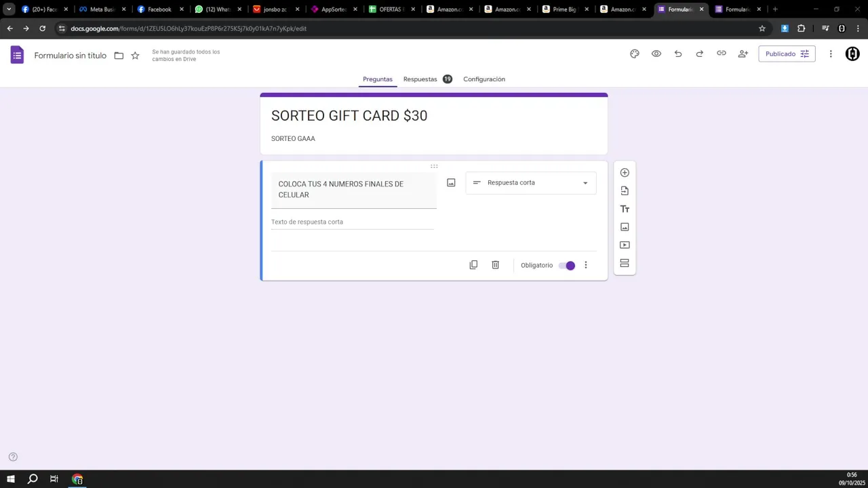Go back in the browser
The height and width of the screenshot is (488, 868).
(9, 28)
